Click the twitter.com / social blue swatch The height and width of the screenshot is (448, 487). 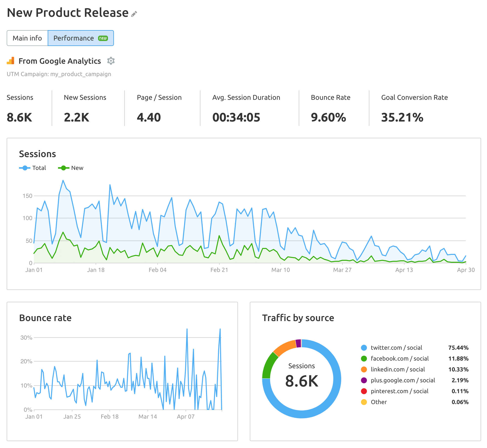pyautogui.click(x=364, y=348)
